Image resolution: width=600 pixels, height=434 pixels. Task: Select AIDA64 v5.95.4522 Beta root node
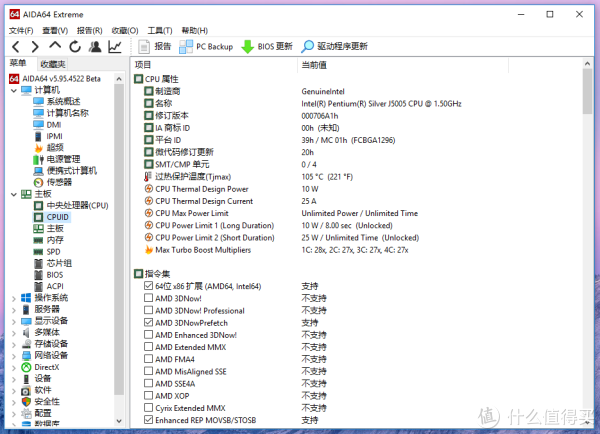(55, 79)
